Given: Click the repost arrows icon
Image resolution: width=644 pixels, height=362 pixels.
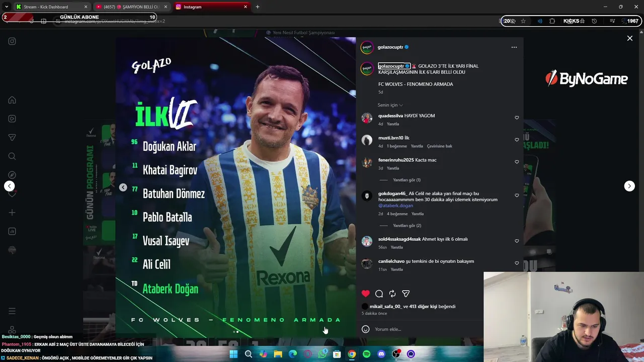Looking at the screenshot, I should click(x=392, y=294).
